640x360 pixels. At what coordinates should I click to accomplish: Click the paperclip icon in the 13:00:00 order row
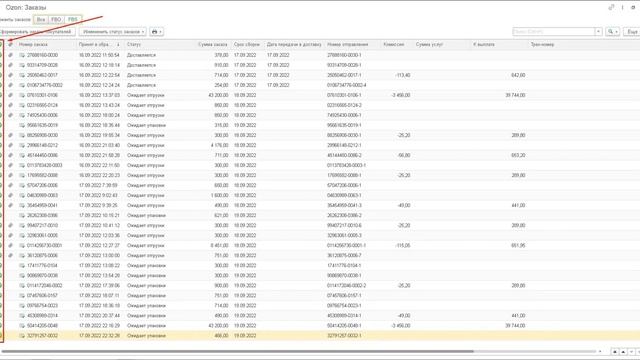(11, 256)
